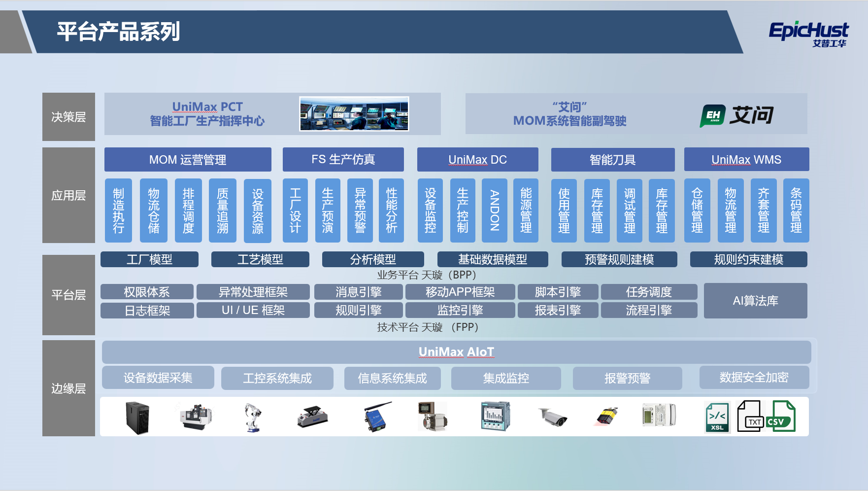Click the 消息引擎 box
Screen dimensions: 868x491
[x=359, y=292]
